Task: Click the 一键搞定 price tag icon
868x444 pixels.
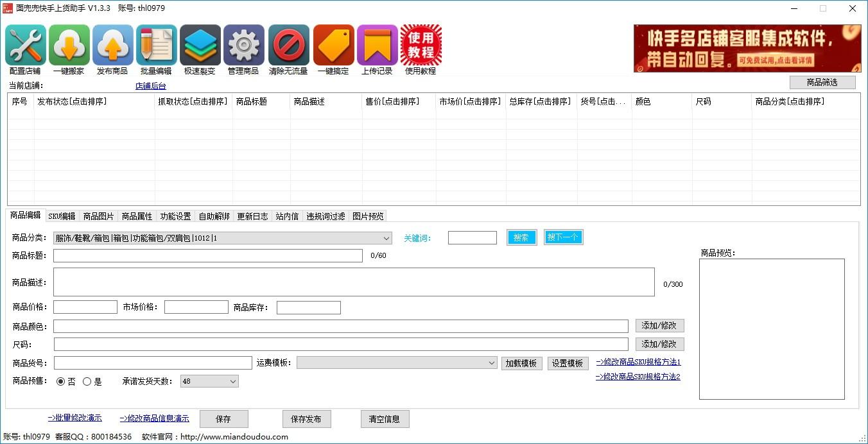Action: coord(334,45)
